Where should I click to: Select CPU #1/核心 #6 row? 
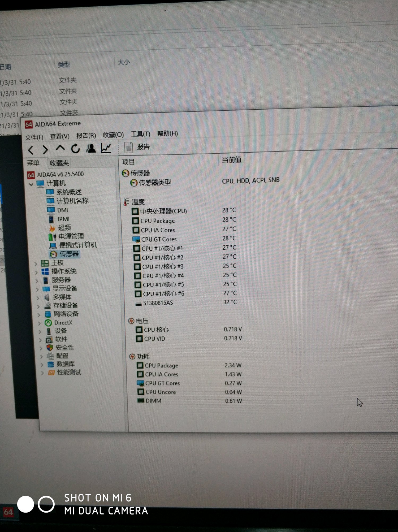click(186, 293)
